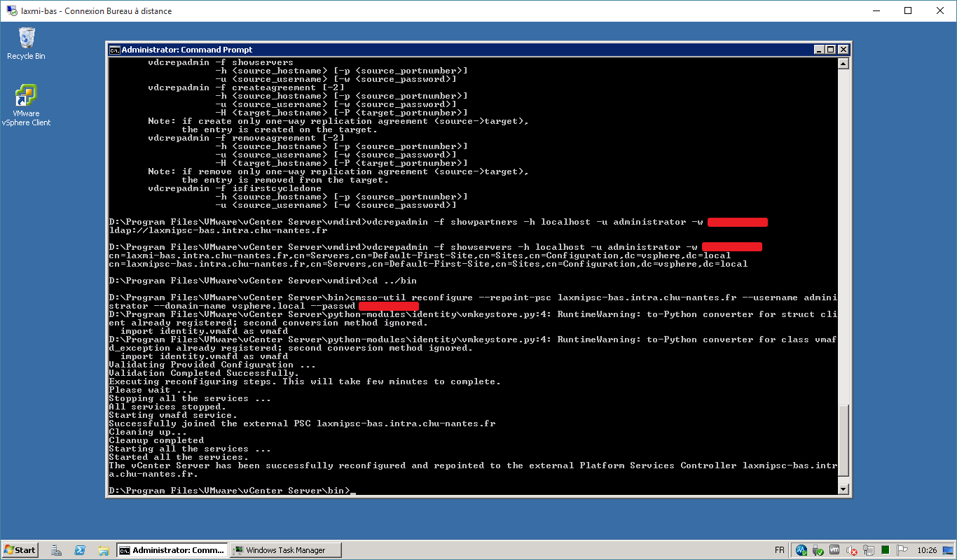The image size is (957, 560).
Task: Open the Recycle Bin desktop icon
Action: (26, 43)
